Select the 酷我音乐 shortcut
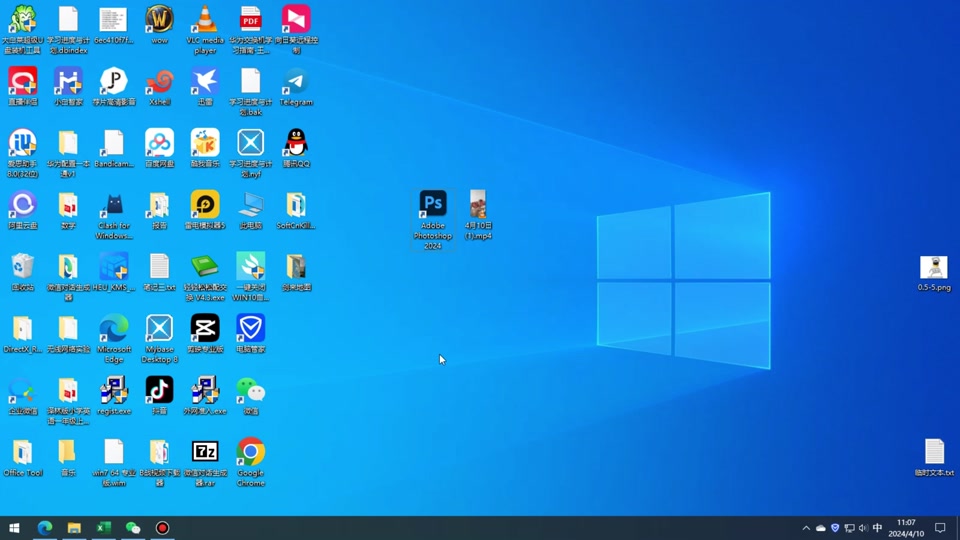960x540 pixels. point(205,148)
